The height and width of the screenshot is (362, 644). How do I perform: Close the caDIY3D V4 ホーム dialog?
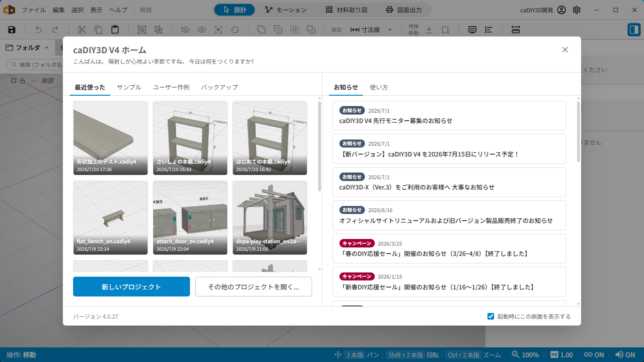coord(565,49)
